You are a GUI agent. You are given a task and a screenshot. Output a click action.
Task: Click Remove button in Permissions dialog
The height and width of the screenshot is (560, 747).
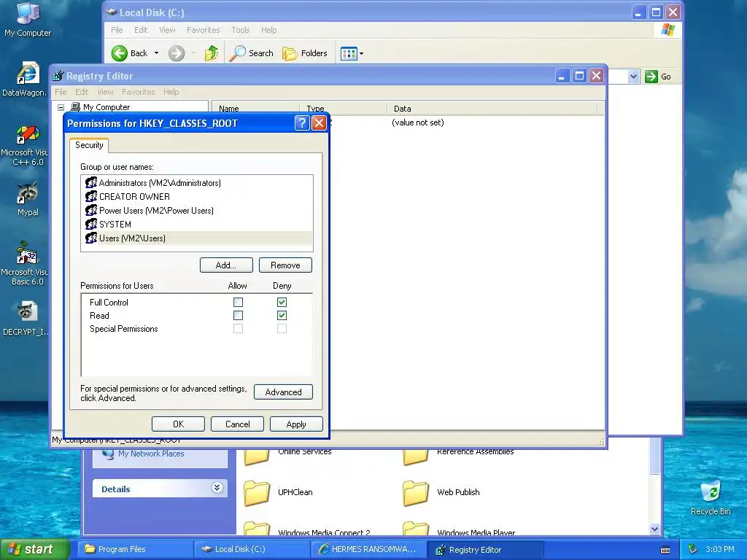pyautogui.click(x=285, y=265)
